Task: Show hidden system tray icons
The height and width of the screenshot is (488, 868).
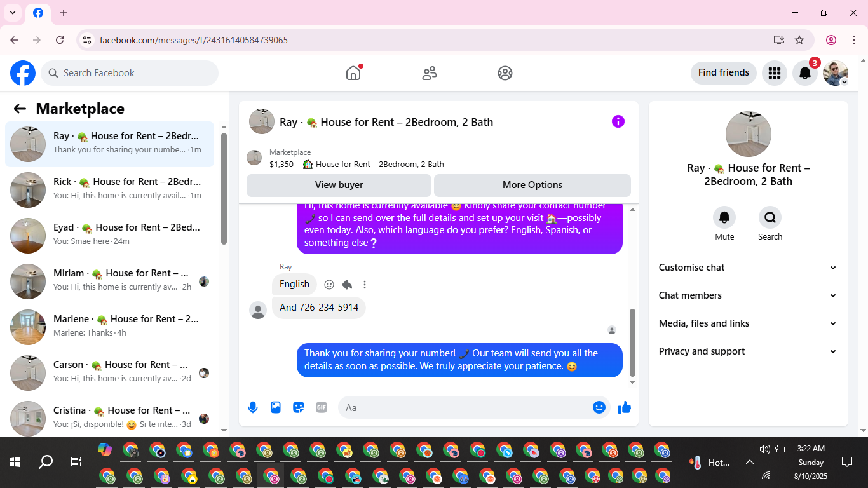Action: click(x=750, y=463)
